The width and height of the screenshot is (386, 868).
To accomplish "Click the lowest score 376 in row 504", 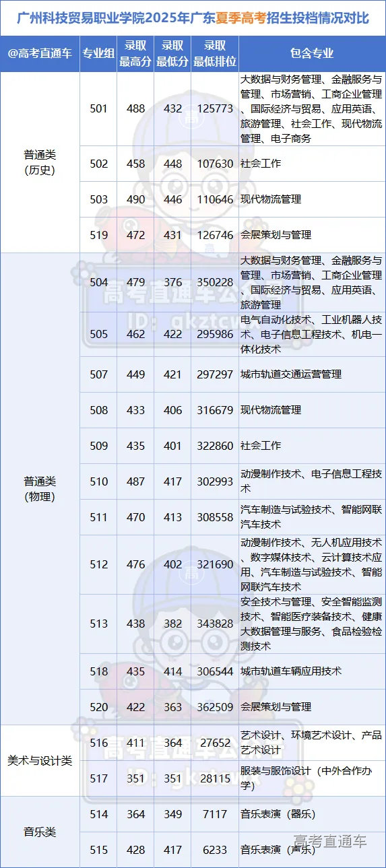I will pos(172,282).
